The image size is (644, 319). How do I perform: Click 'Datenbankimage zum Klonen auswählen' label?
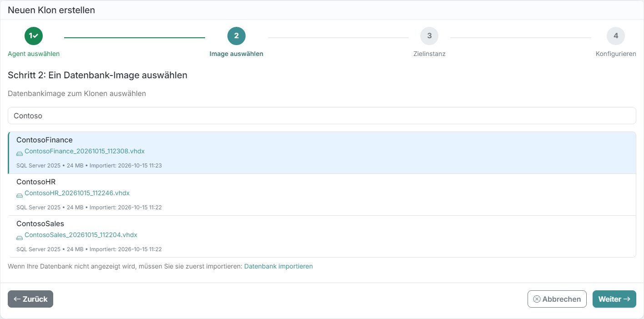(77, 94)
